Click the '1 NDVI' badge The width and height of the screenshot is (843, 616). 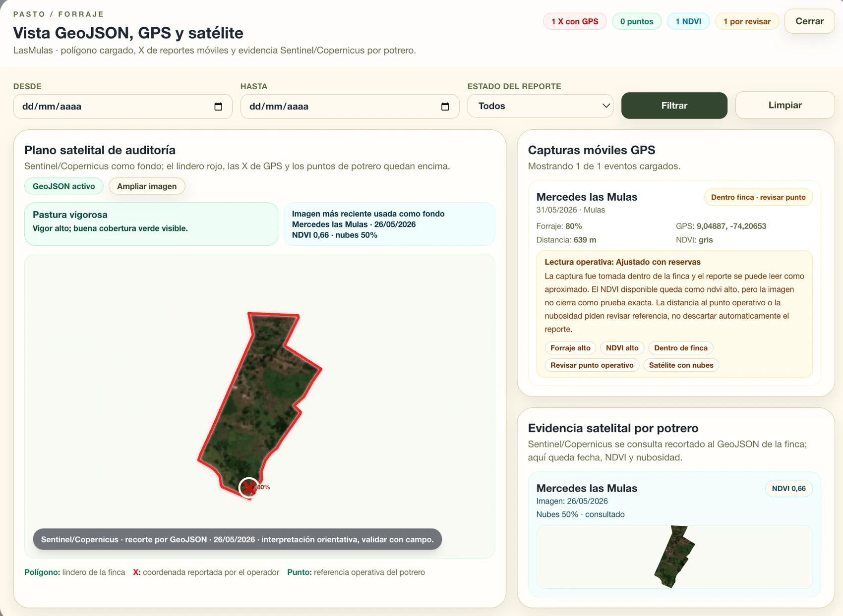point(688,21)
